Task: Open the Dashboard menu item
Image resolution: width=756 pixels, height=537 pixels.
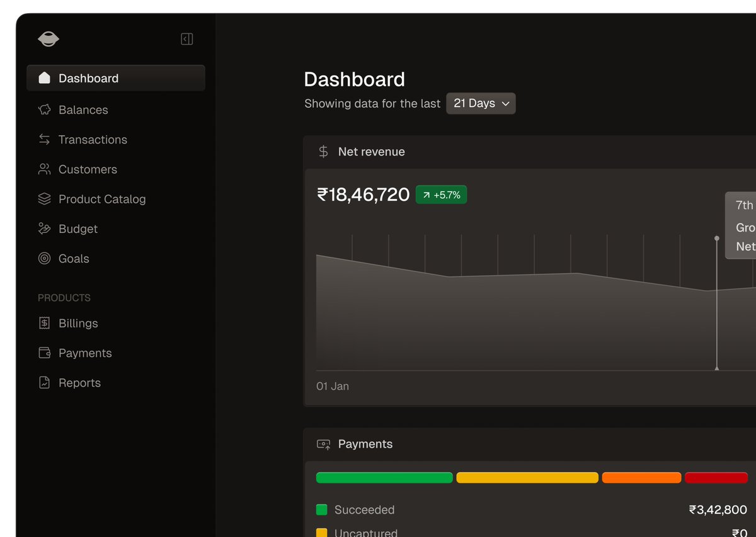Action: pyautogui.click(x=116, y=78)
